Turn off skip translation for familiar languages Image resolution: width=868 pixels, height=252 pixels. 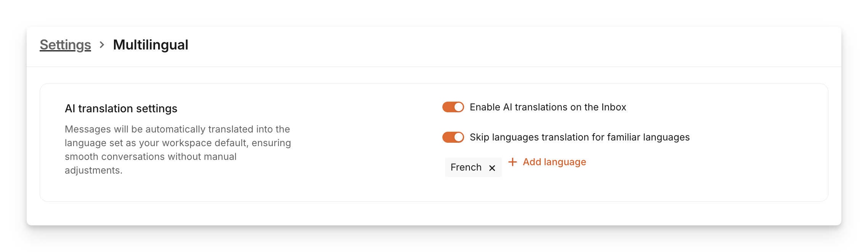pyautogui.click(x=453, y=137)
